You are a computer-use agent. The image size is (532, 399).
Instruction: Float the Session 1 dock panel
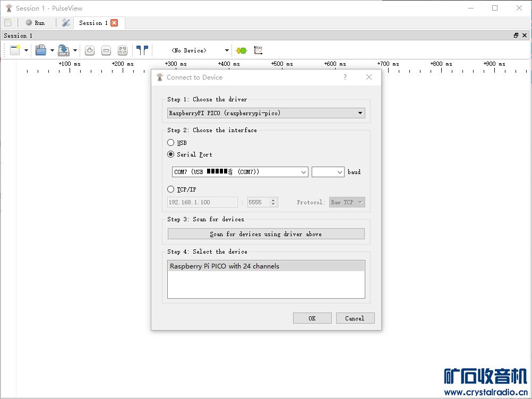click(516, 35)
